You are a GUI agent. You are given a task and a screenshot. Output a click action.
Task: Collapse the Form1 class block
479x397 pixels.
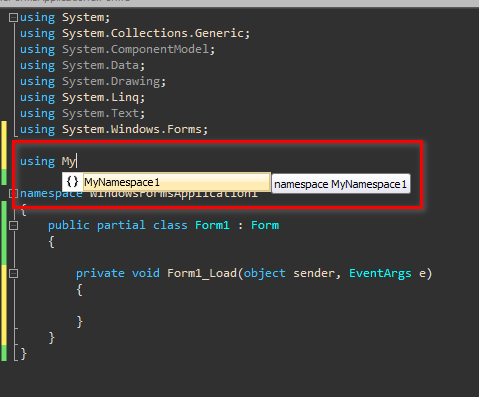point(13,225)
